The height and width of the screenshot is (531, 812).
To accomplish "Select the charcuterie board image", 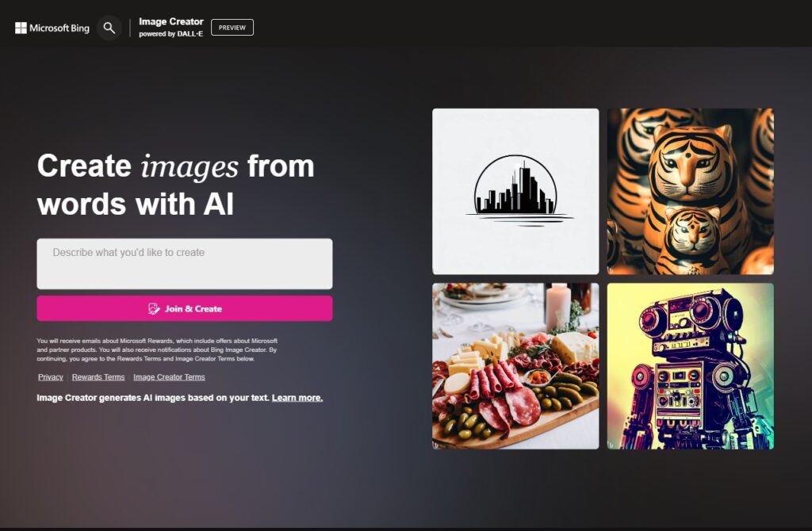I will (515, 365).
